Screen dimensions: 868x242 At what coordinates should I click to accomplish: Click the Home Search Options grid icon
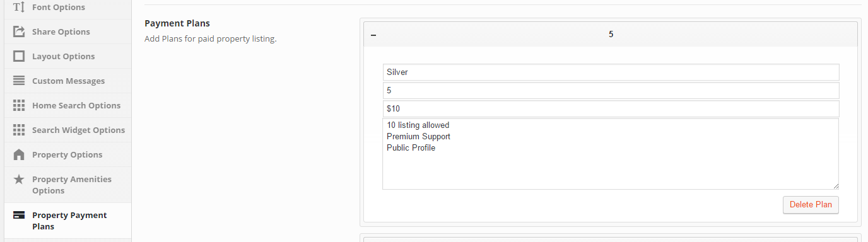pyautogui.click(x=19, y=105)
